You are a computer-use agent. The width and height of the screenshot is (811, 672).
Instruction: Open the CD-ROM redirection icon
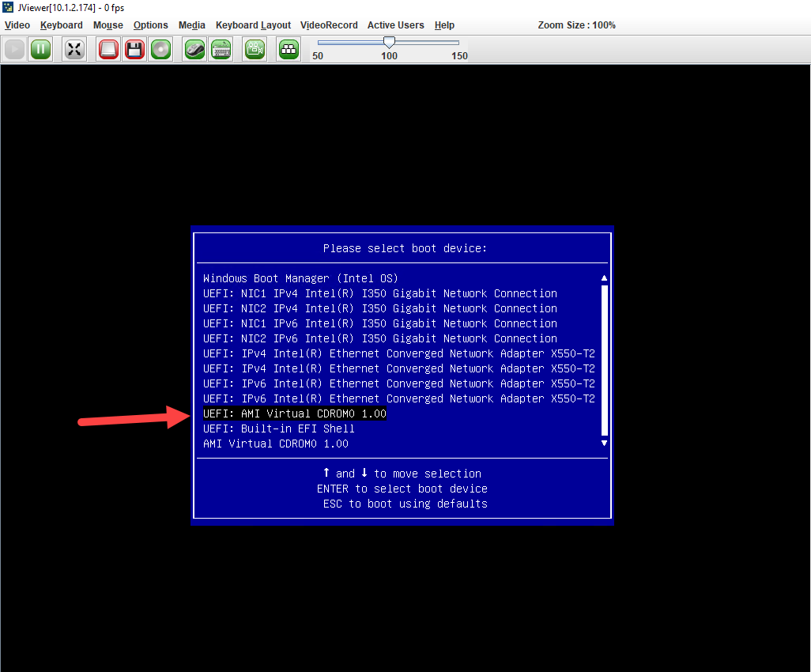click(160, 49)
